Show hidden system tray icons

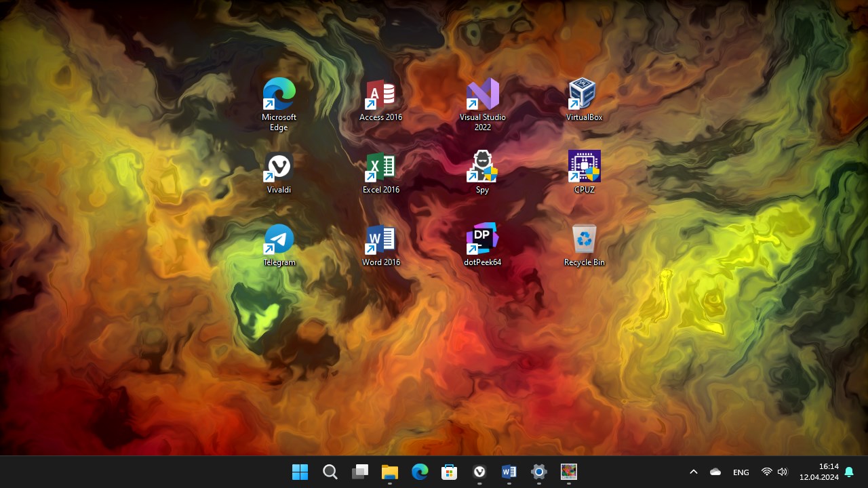(693, 472)
